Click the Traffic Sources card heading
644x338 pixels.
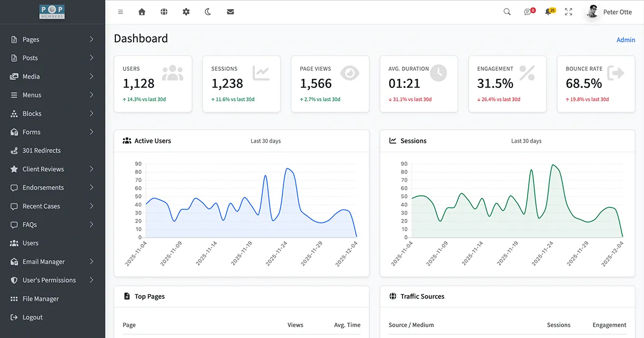422,297
